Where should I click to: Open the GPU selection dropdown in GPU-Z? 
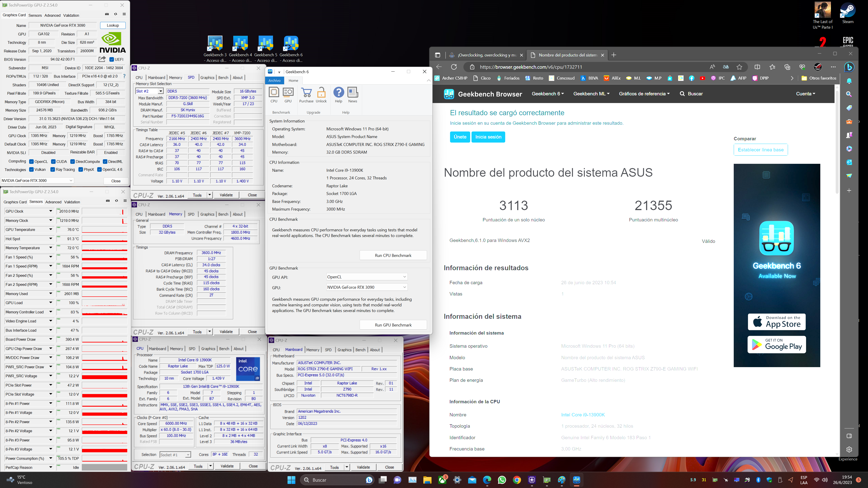pyautogui.click(x=37, y=181)
